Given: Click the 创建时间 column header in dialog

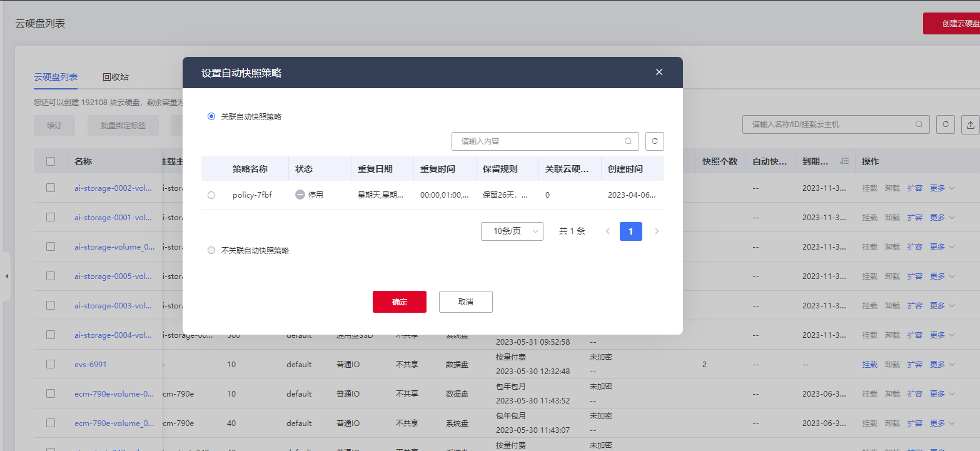Looking at the screenshot, I should [x=625, y=169].
